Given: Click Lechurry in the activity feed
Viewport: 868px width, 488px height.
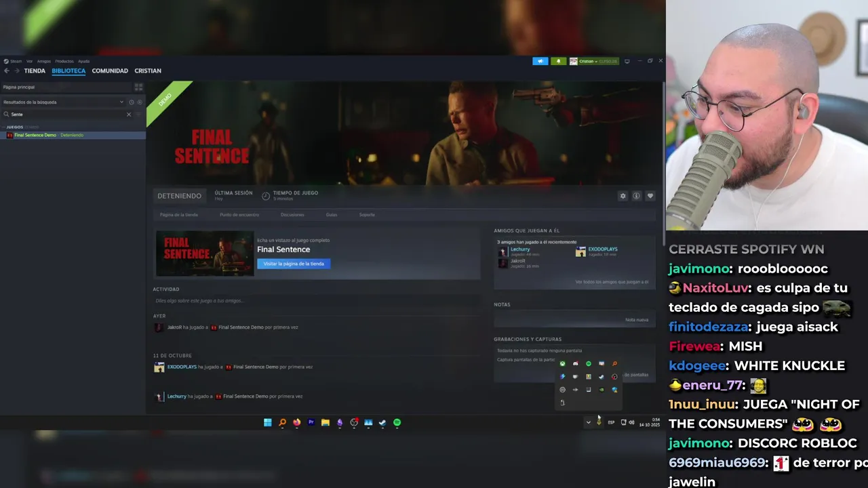Looking at the screenshot, I should 176,396.
